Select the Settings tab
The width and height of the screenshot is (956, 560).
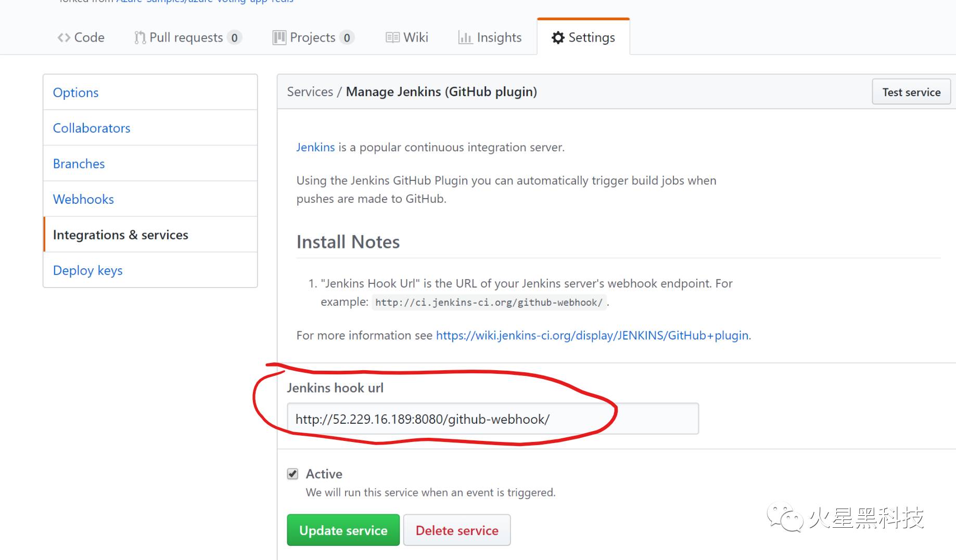coord(583,37)
